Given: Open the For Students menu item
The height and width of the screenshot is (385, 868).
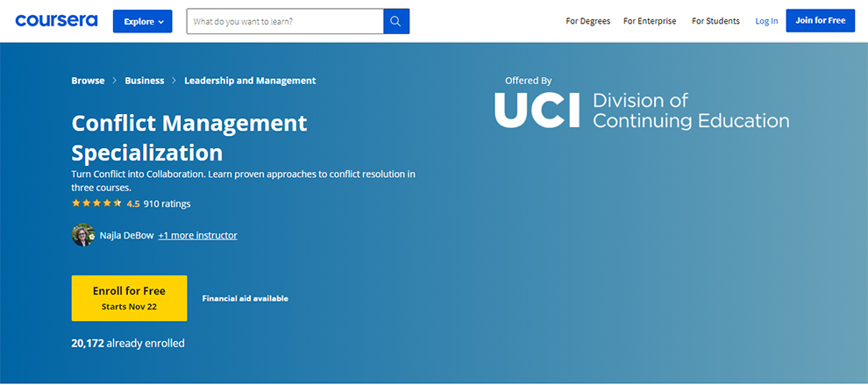Looking at the screenshot, I should (715, 21).
